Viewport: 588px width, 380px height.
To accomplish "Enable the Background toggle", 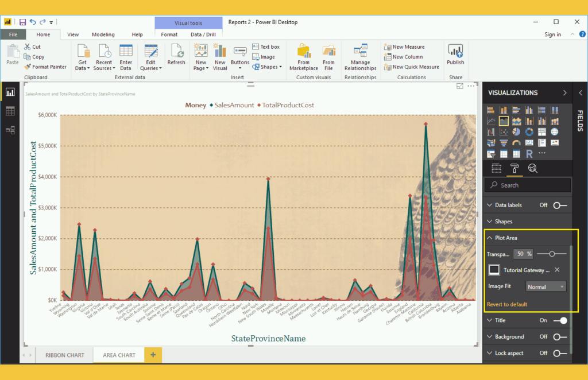I will 560,337.
